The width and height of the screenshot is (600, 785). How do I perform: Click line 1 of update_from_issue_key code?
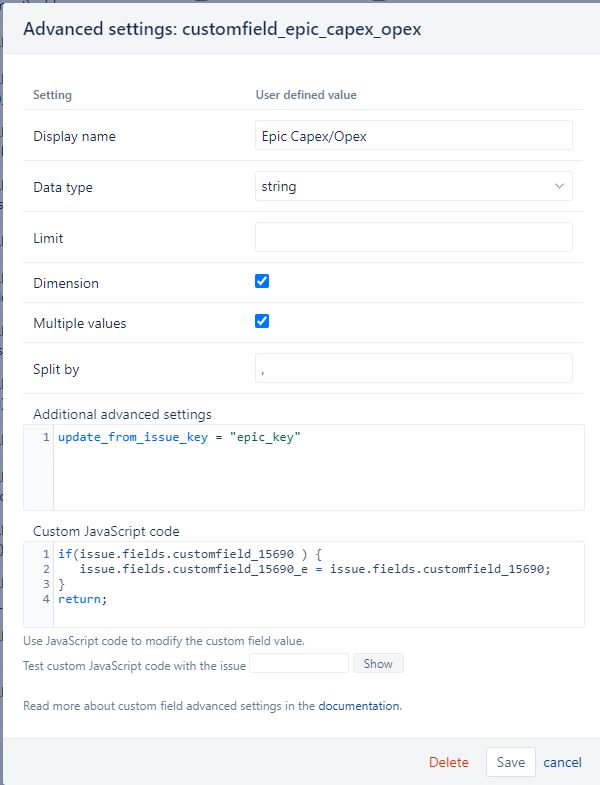pyautogui.click(x=179, y=437)
